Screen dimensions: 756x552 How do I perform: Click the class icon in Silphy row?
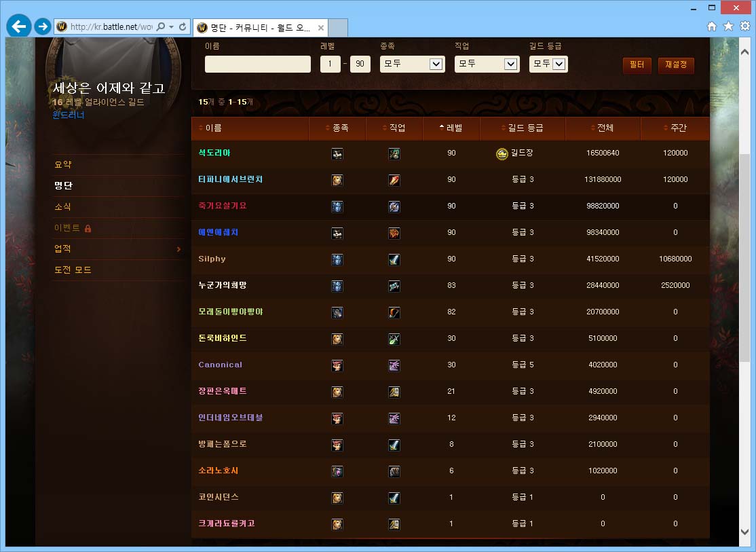click(394, 259)
